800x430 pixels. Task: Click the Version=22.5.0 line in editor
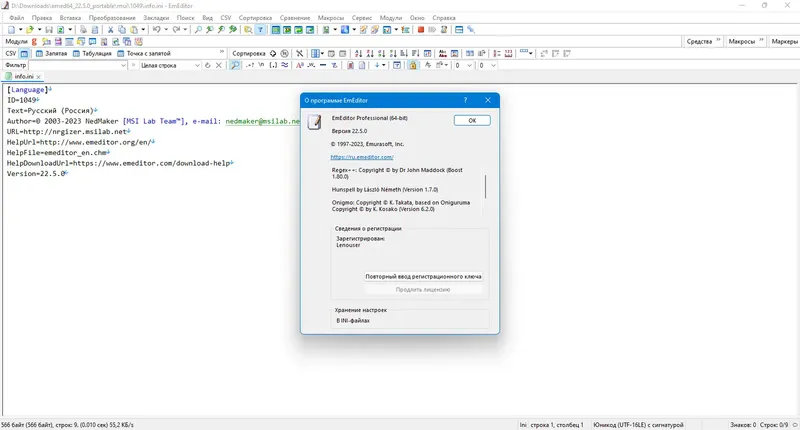[x=36, y=173]
